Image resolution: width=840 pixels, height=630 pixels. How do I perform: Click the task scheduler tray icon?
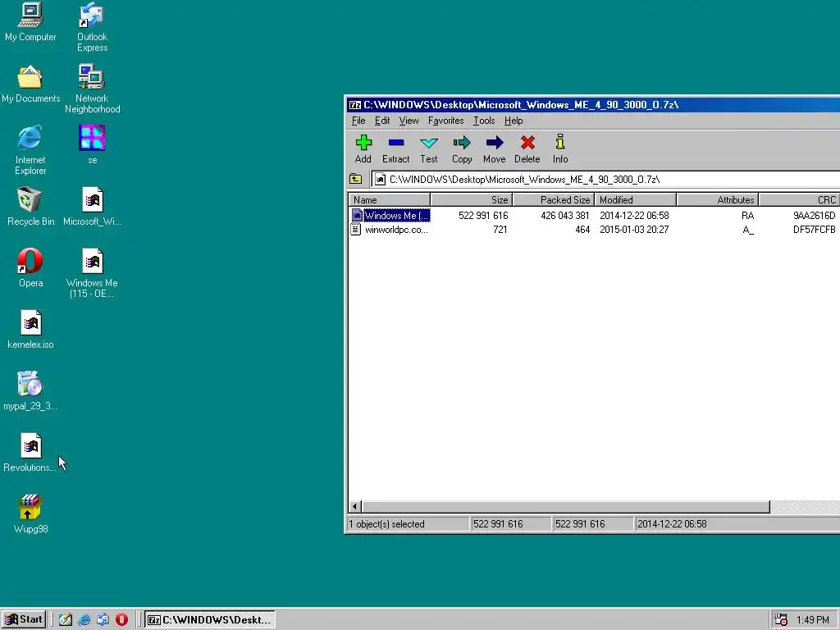781,620
